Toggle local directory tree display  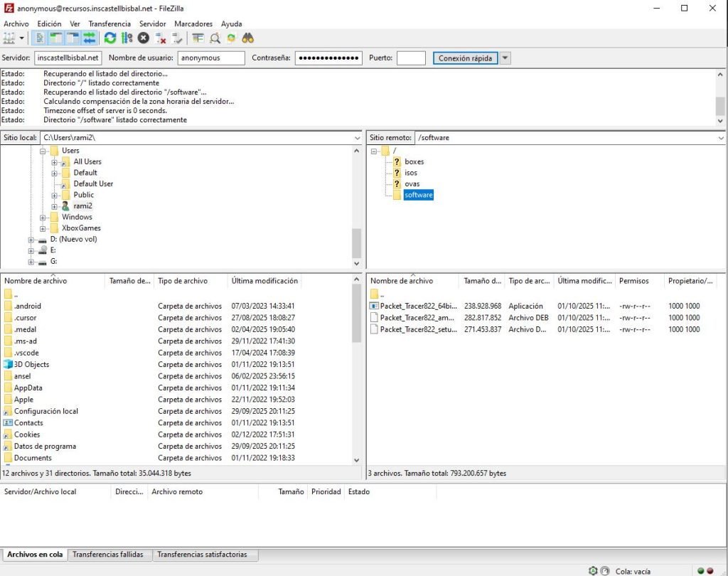(x=56, y=38)
